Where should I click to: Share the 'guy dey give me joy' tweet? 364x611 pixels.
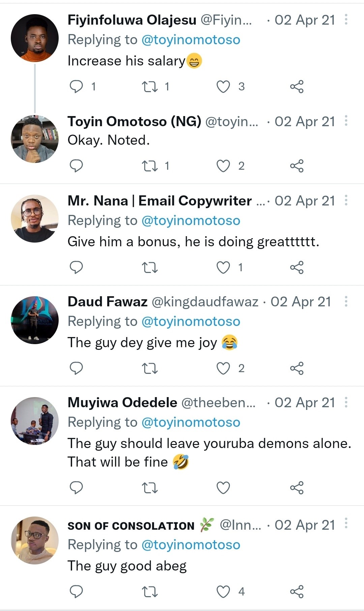(297, 368)
